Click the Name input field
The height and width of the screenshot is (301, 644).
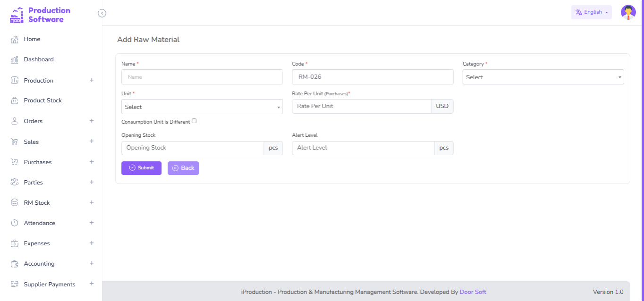[202, 77]
